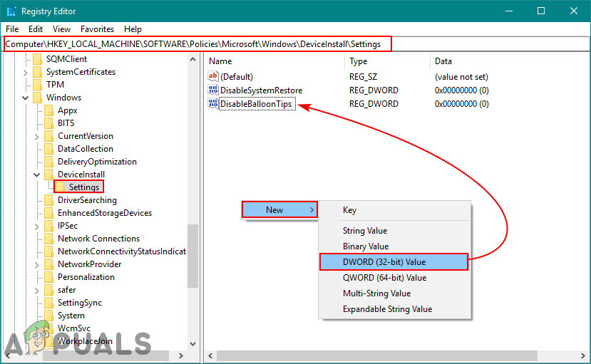The width and height of the screenshot is (591, 364).
Task: Click tree pane horizontal scroll right arrow
Action: click(x=181, y=355)
